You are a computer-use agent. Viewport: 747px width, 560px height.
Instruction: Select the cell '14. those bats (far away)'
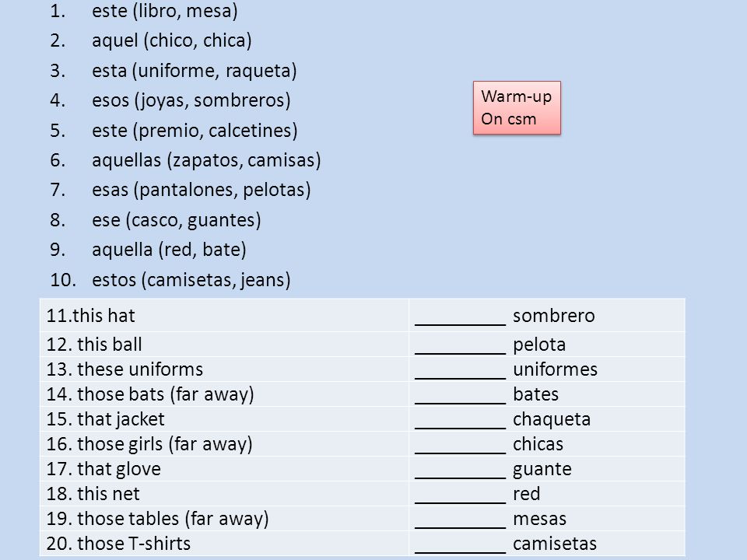[224, 394]
